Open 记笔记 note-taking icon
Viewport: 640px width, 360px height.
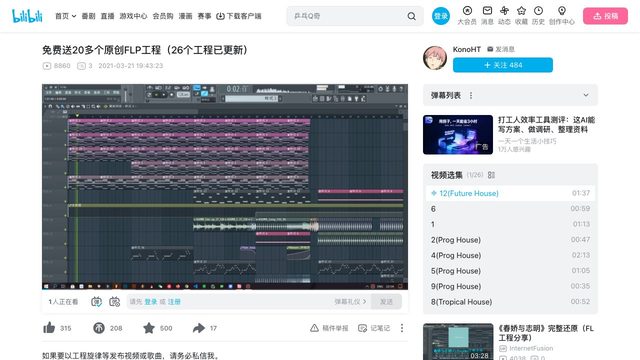pos(362,328)
